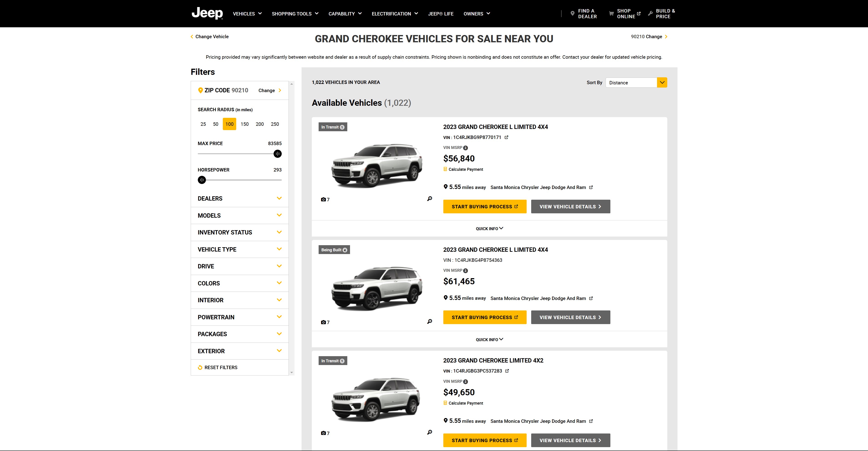Open photo gallery camera icon for $49,650 vehicle
Image resolution: width=868 pixels, height=451 pixels.
323,433
